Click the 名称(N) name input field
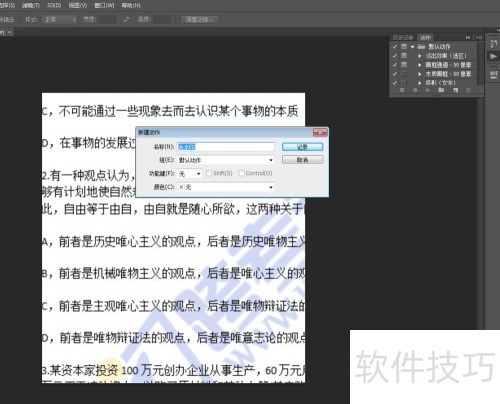 click(x=226, y=147)
